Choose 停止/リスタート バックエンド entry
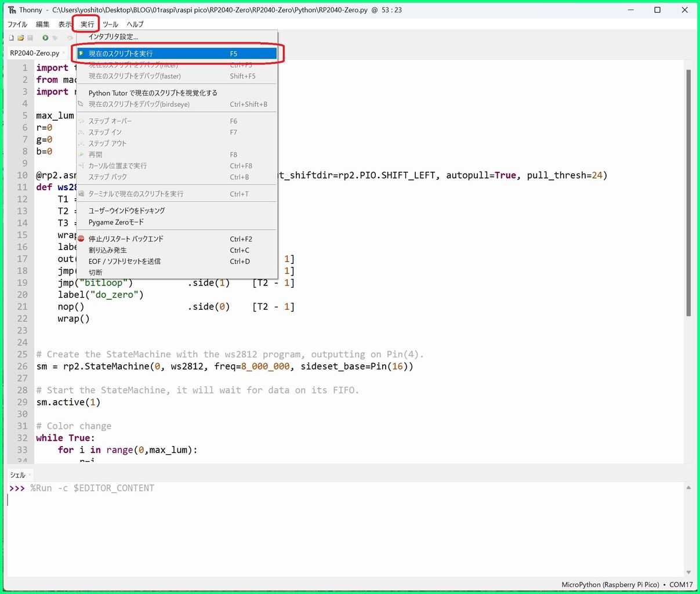The width and height of the screenshot is (700, 594). tap(177, 239)
